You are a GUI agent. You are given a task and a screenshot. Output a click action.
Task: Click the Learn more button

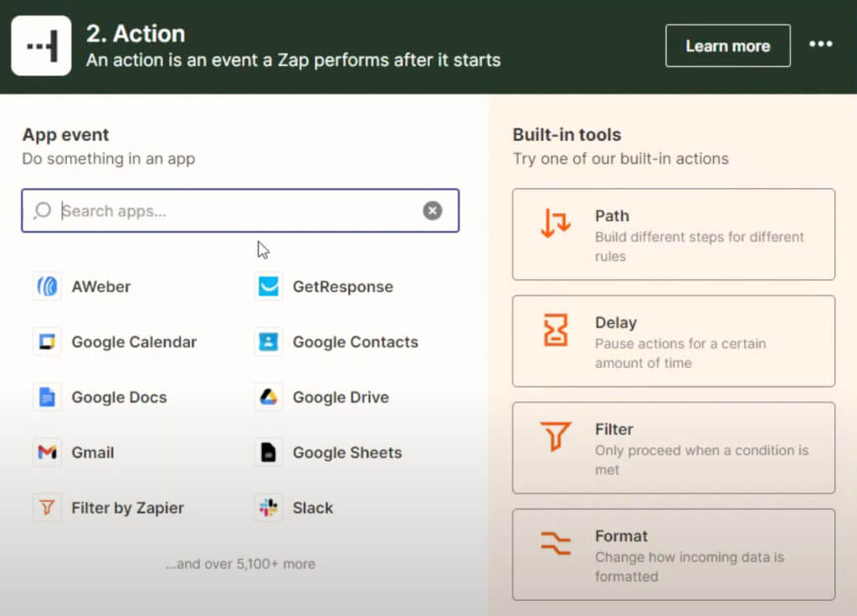[727, 46]
